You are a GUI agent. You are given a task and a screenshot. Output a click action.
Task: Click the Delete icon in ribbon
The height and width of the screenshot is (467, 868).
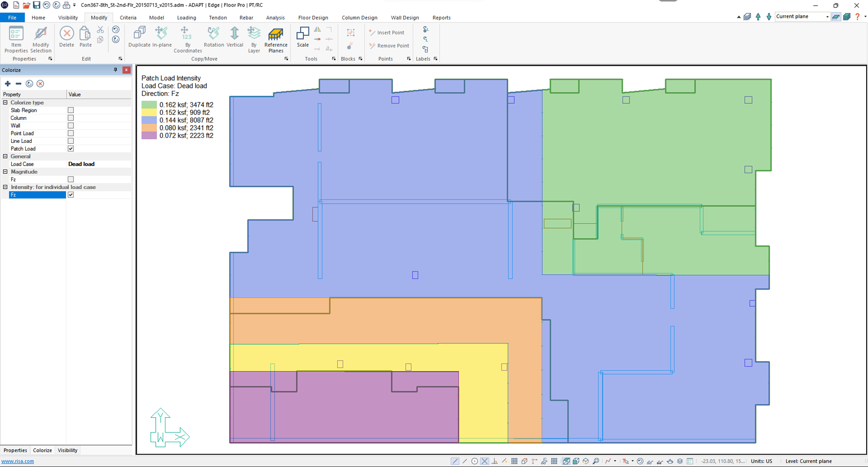pyautogui.click(x=67, y=34)
